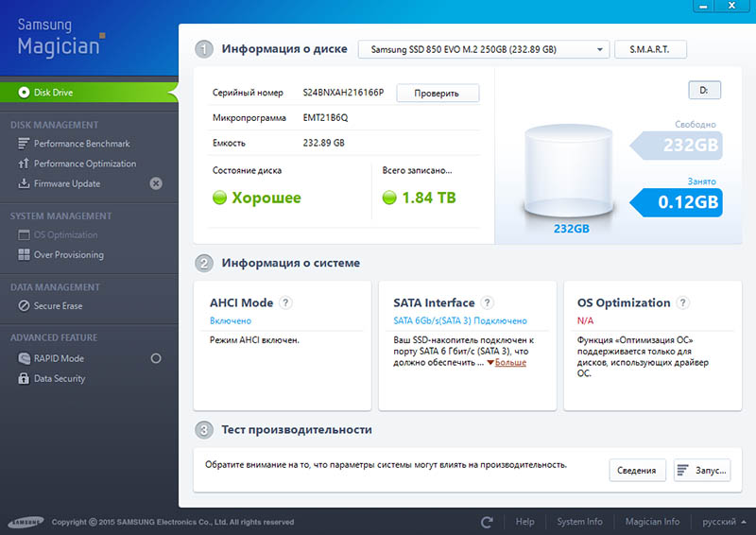Open Over Provisioning section
The image size is (756, 535).
click(68, 254)
